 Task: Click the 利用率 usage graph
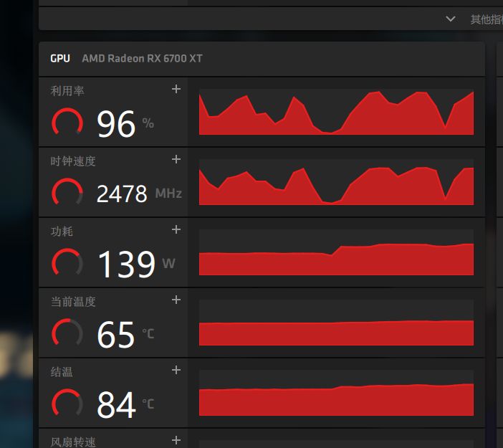tap(336, 112)
